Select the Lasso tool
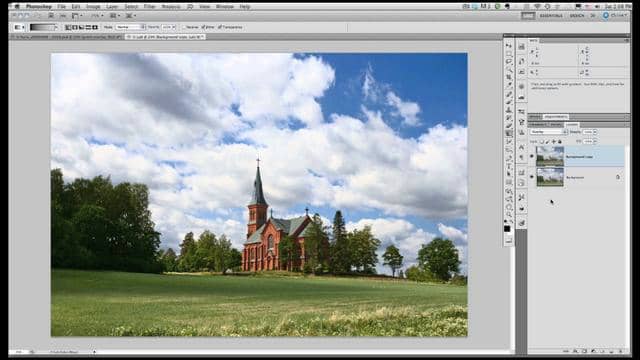 [x=509, y=62]
